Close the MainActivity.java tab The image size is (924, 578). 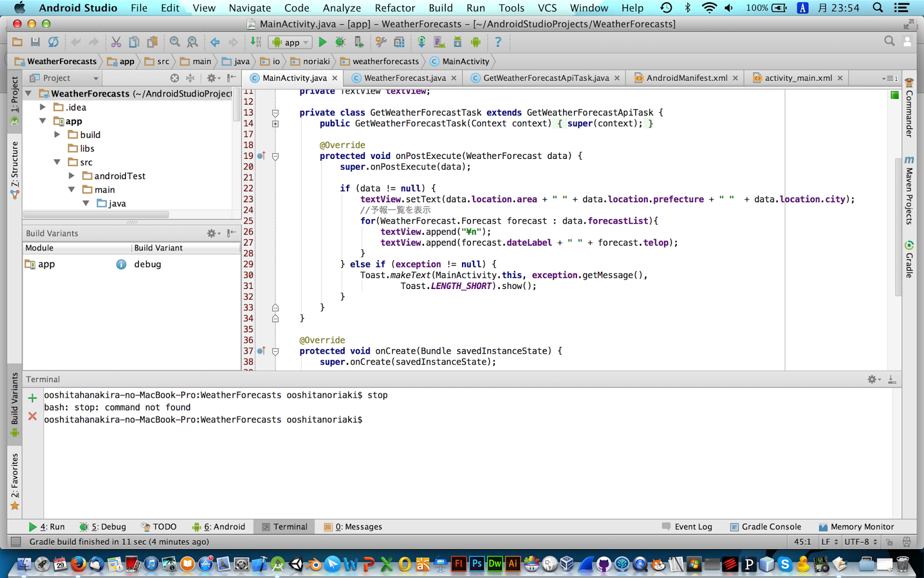click(334, 78)
